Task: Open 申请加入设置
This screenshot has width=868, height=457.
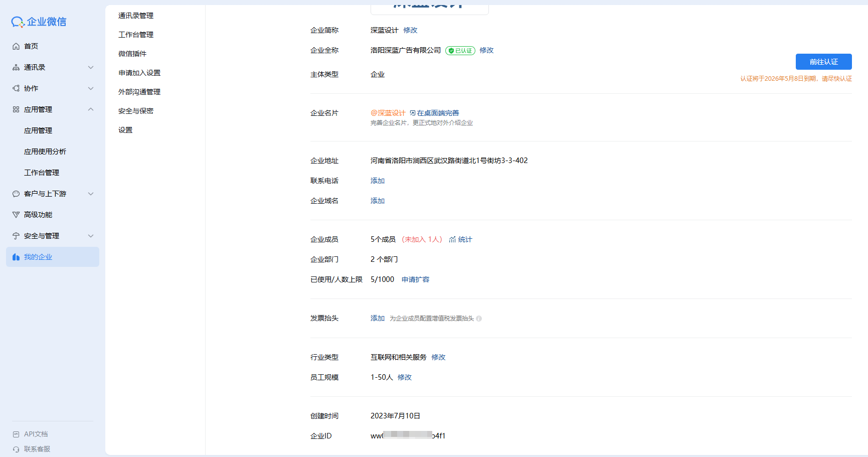Action: point(139,73)
